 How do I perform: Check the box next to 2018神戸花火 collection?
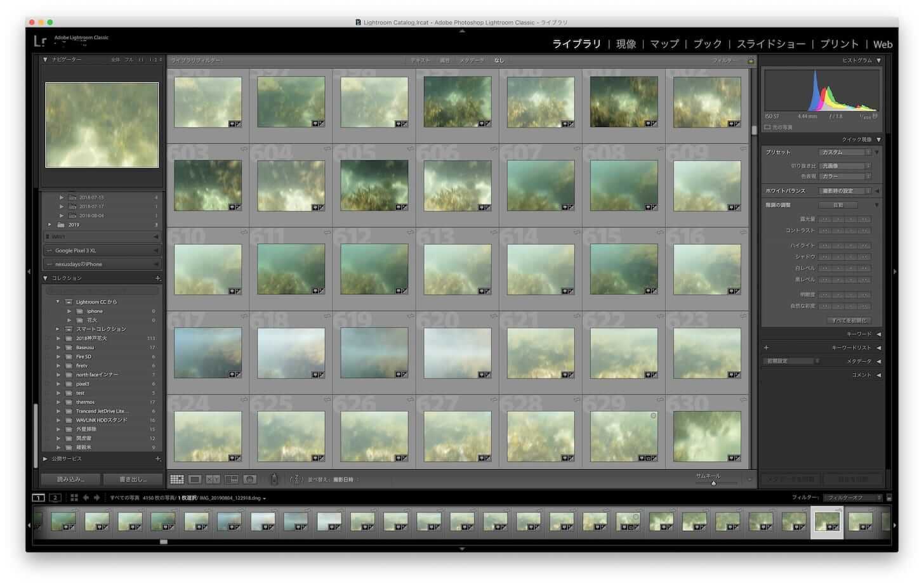point(48,339)
